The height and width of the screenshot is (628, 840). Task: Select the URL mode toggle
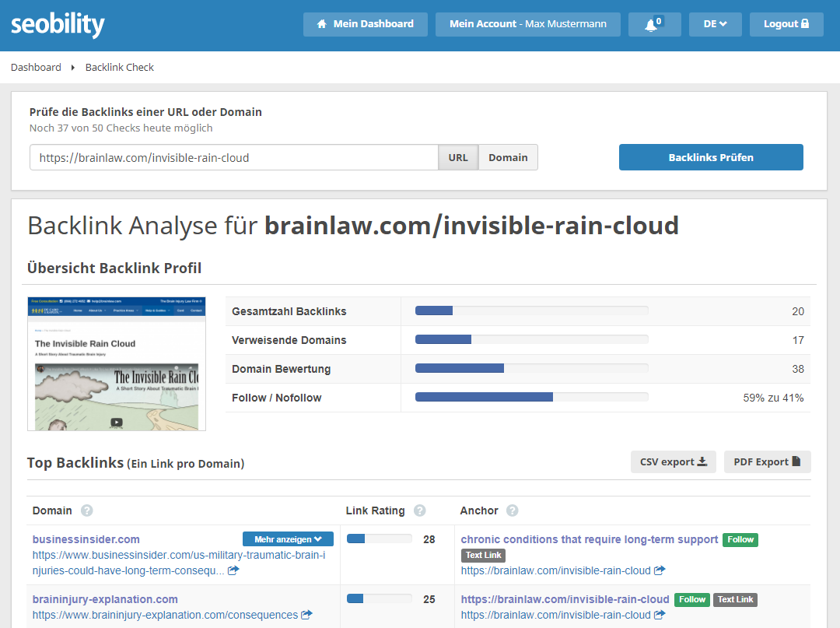click(x=458, y=157)
